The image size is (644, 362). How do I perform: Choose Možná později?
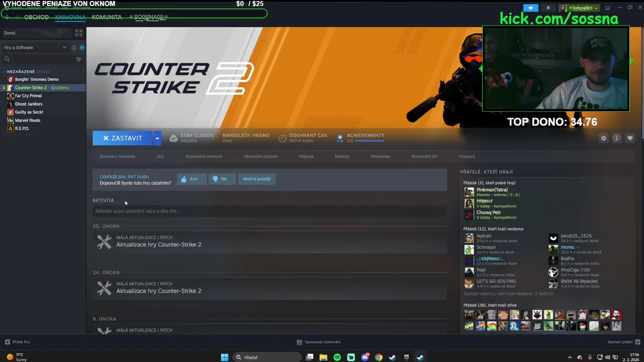(257, 179)
